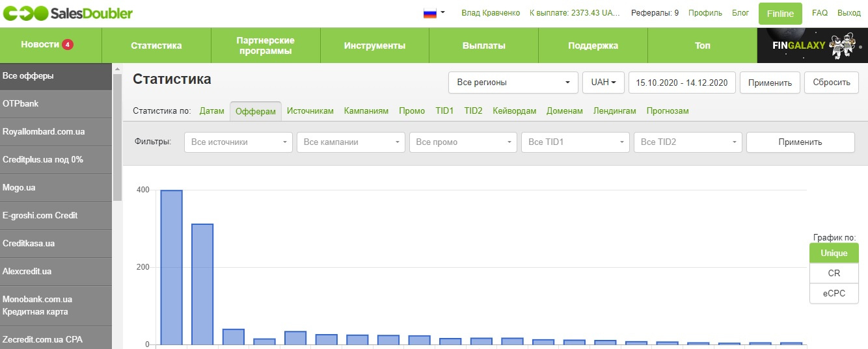
Task: Select CR chart mode
Action: pyautogui.click(x=834, y=274)
